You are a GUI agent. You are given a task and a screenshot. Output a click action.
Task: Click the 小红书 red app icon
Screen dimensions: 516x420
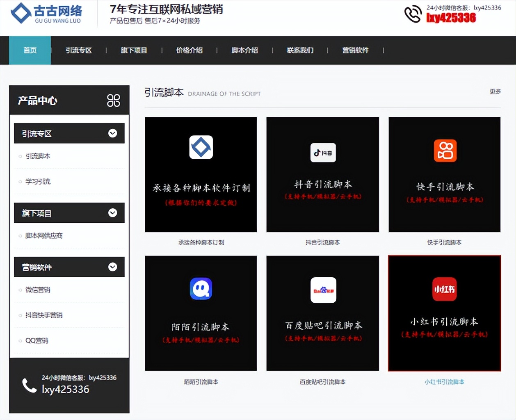coord(445,289)
